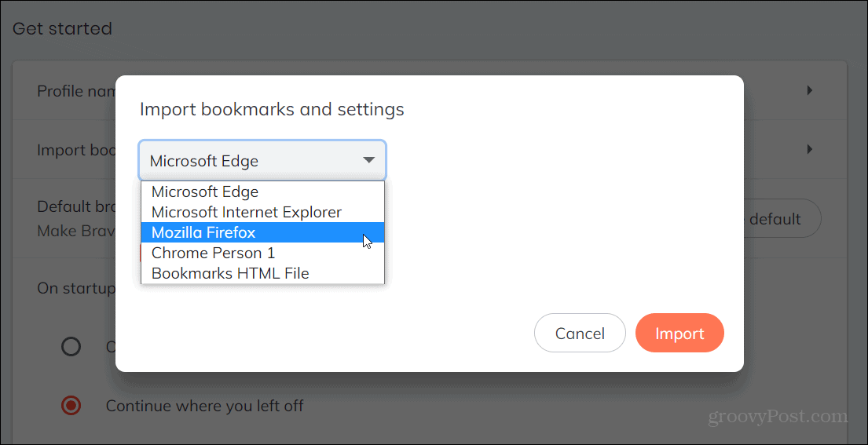Choose Microsoft Edge option in list
Viewport: 868px width, 445px height.
click(x=262, y=191)
